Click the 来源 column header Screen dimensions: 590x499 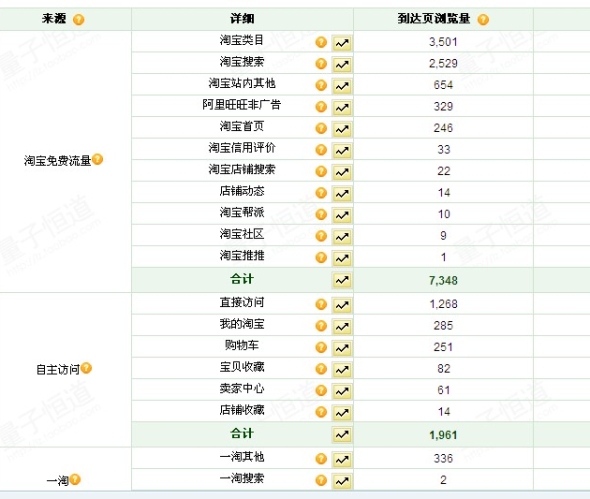click(54, 18)
